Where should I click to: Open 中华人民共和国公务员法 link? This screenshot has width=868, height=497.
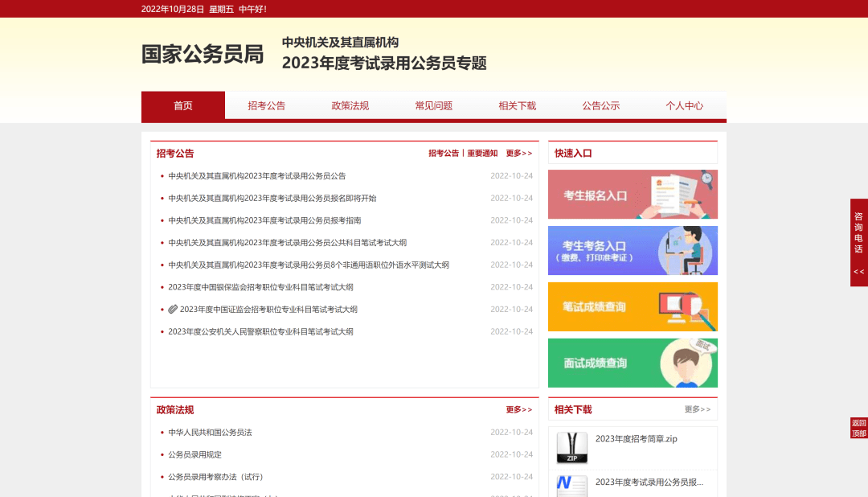pos(210,432)
